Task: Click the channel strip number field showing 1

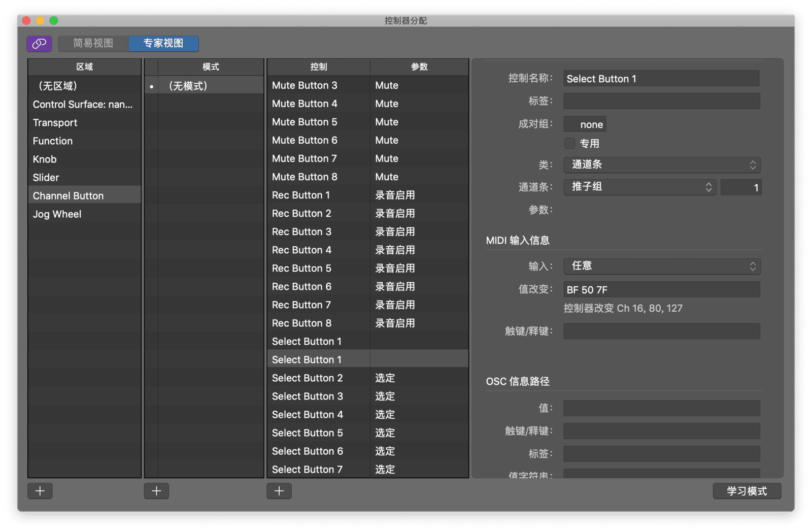Action: pyautogui.click(x=741, y=187)
